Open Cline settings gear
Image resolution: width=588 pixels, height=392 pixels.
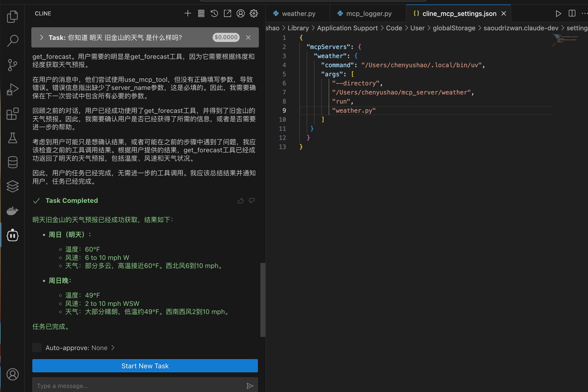(x=254, y=13)
